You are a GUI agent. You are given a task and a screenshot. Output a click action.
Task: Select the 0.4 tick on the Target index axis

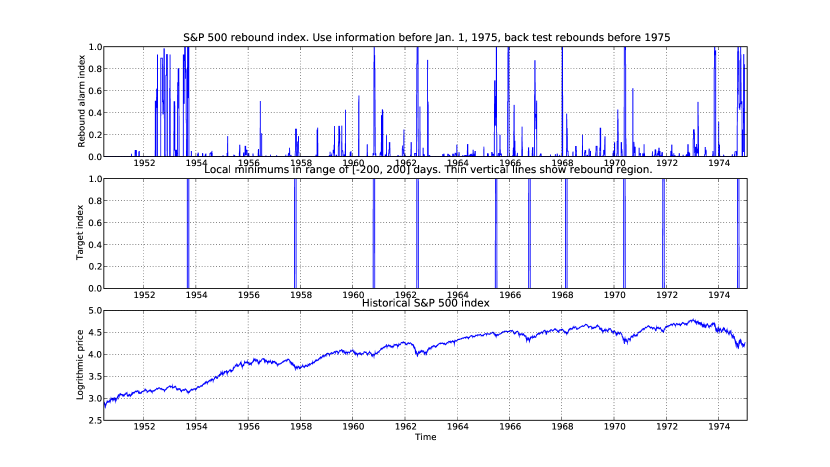(x=95, y=245)
